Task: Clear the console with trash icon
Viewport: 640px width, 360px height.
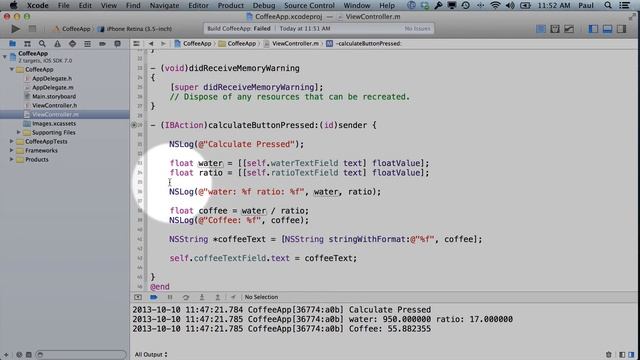Action: (609, 355)
